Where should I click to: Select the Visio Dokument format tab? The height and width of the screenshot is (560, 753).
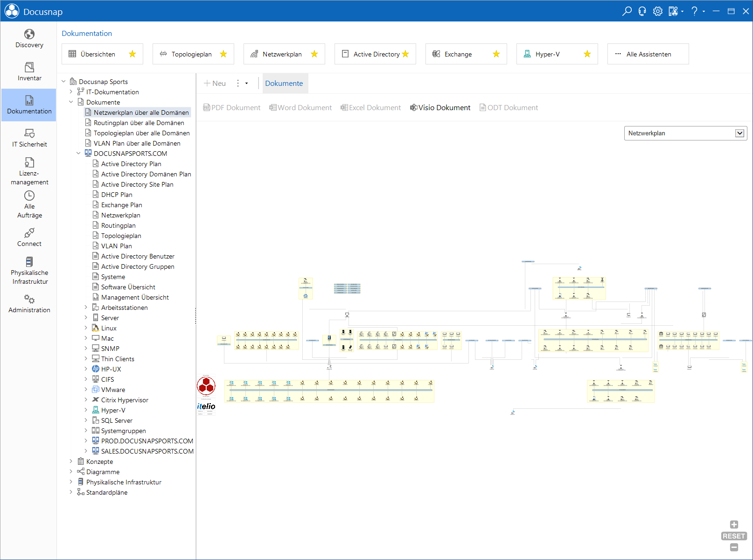coord(440,108)
